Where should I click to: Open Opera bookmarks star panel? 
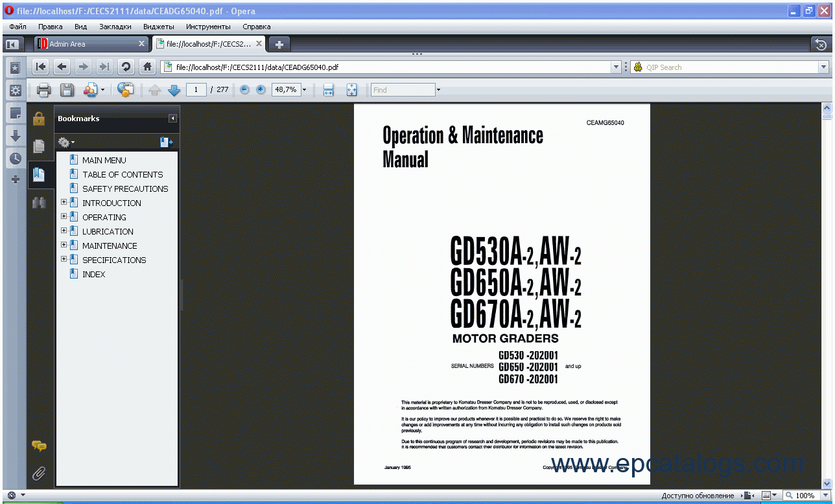(x=16, y=67)
